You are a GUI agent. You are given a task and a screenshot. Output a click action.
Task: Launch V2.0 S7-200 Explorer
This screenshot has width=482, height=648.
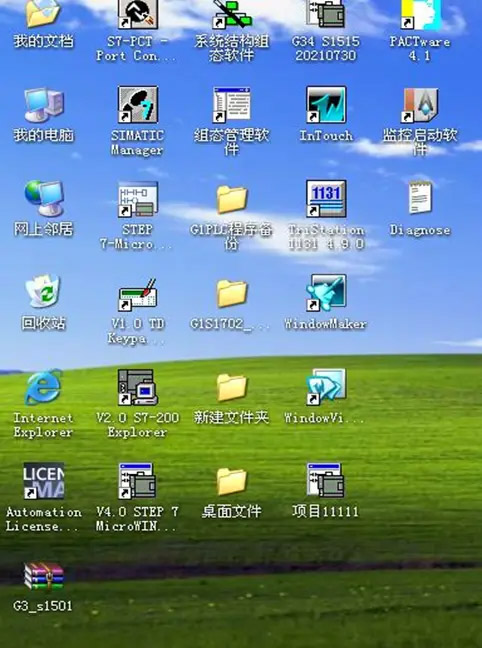138,387
